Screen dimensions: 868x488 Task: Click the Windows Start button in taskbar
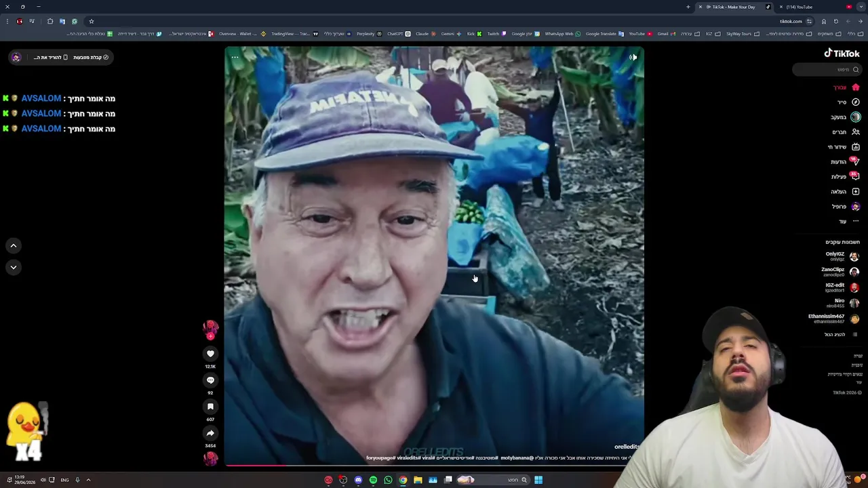coord(538,480)
